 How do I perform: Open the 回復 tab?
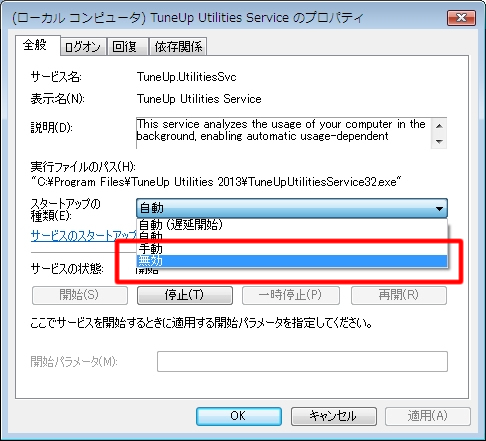pos(127,47)
